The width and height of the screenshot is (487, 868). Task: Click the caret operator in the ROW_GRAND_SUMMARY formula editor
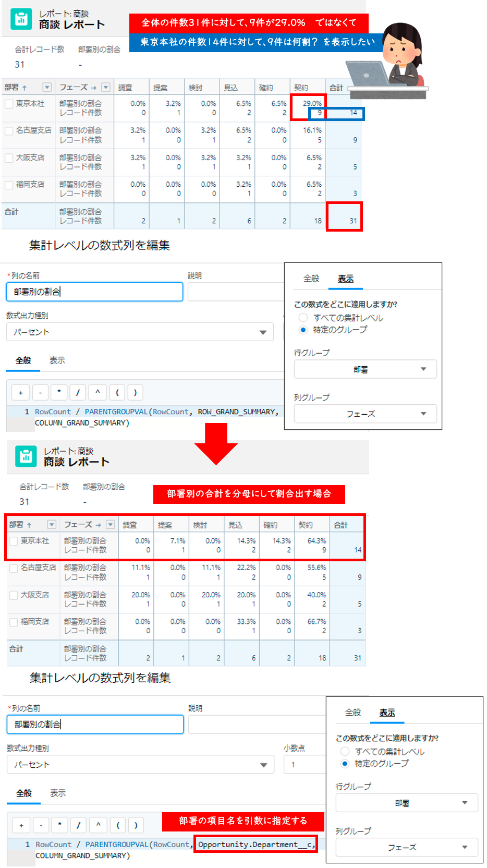(98, 392)
